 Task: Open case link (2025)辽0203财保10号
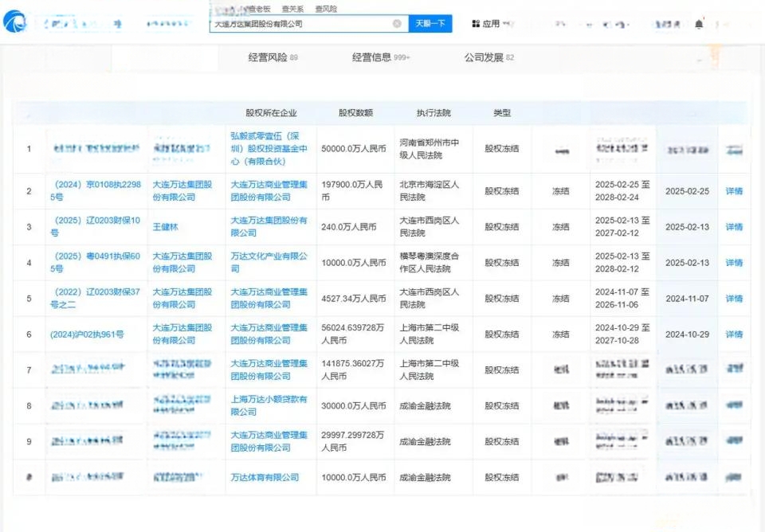click(95, 226)
